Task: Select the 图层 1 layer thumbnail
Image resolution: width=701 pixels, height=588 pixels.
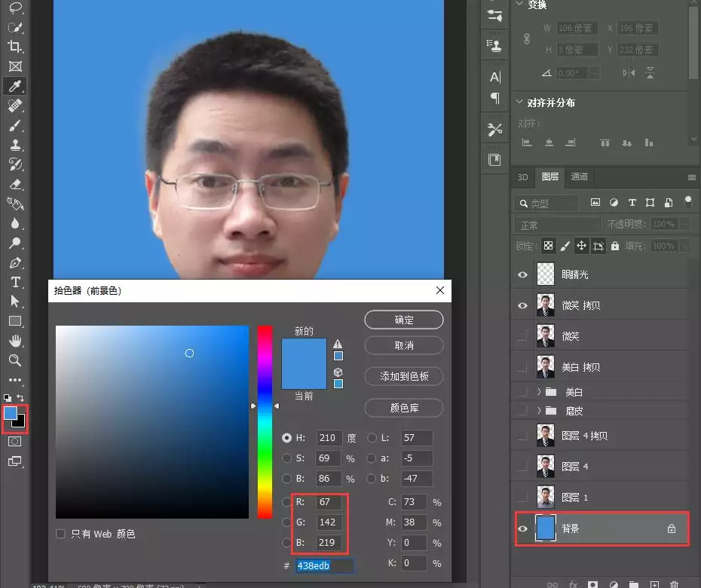Action: 546,498
